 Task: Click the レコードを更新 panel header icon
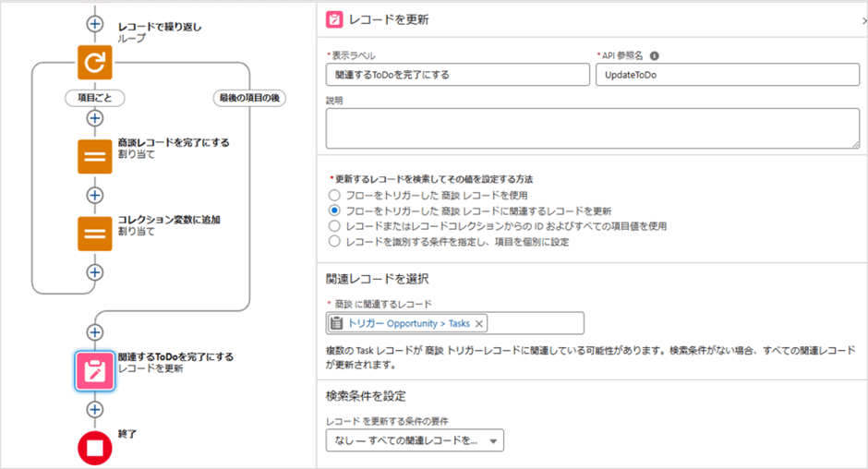(334, 20)
